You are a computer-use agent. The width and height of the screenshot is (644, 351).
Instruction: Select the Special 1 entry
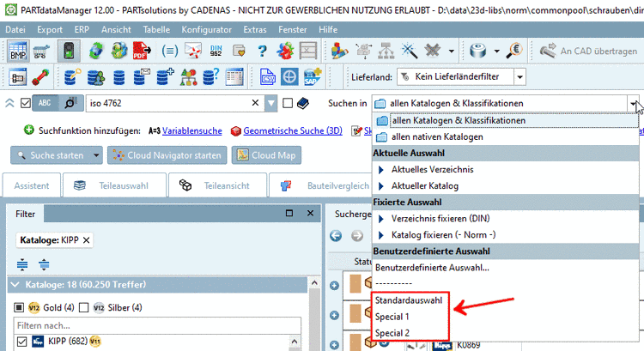point(392,317)
